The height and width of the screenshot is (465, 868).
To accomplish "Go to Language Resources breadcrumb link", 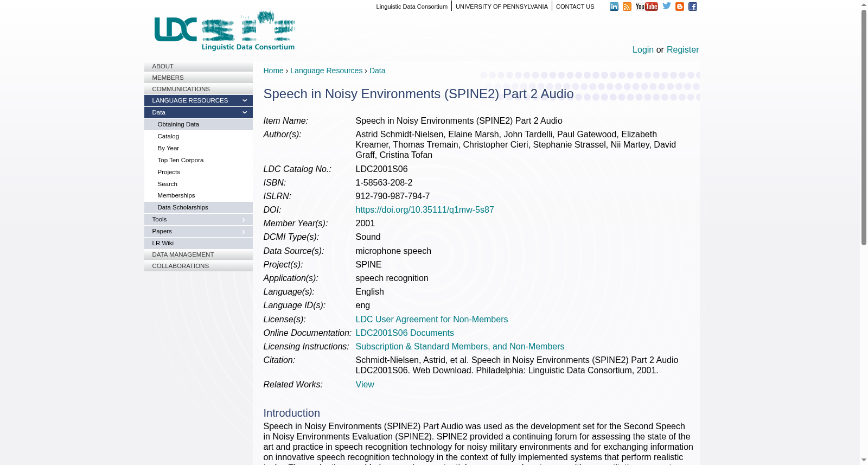I will [x=326, y=71].
